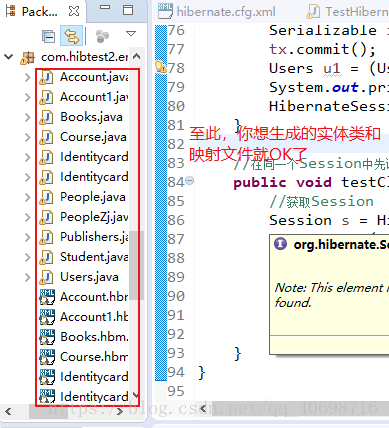Click line number 95 in the editor
389x428 pixels.
coord(176,391)
